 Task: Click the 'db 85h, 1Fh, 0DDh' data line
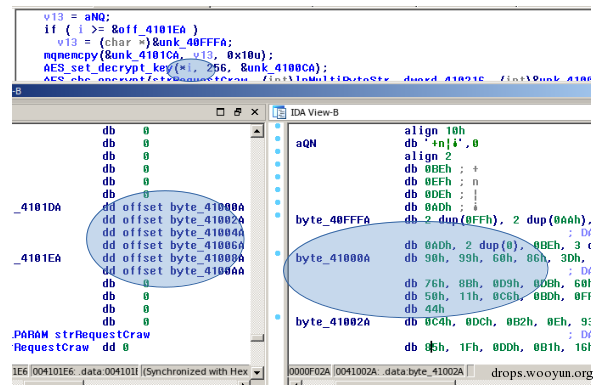[497, 348]
